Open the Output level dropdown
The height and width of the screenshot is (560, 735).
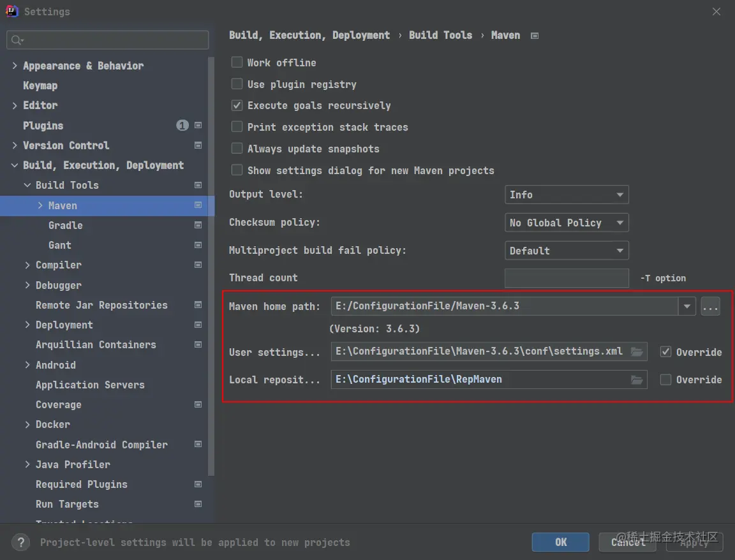[567, 195]
